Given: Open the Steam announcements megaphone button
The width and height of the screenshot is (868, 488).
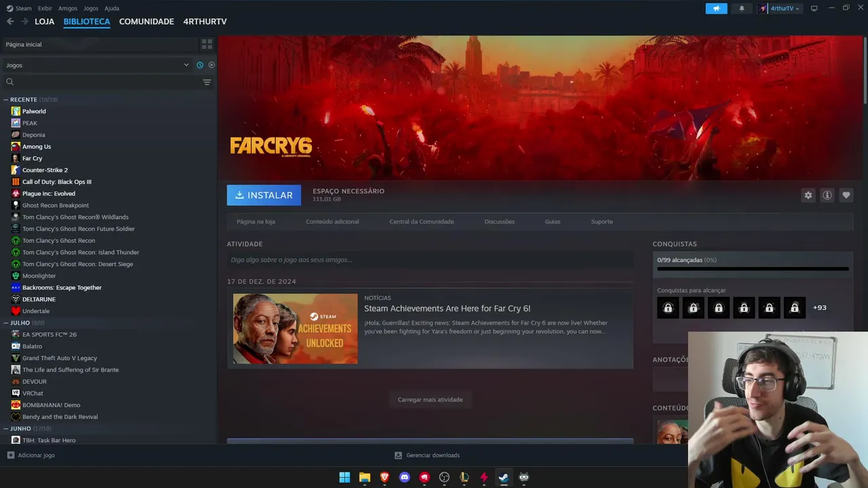Looking at the screenshot, I should [x=716, y=8].
